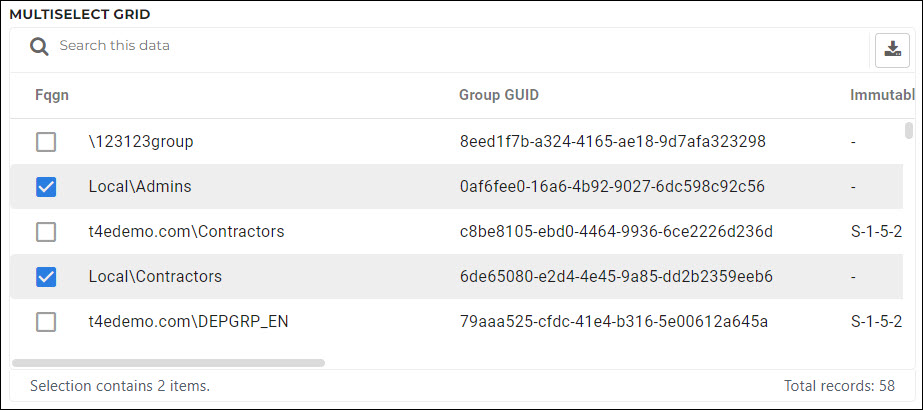Viewport: 923px width, 410px height.
Task: Click the horizontal scrollbar thumb
Action: [168, 363]
